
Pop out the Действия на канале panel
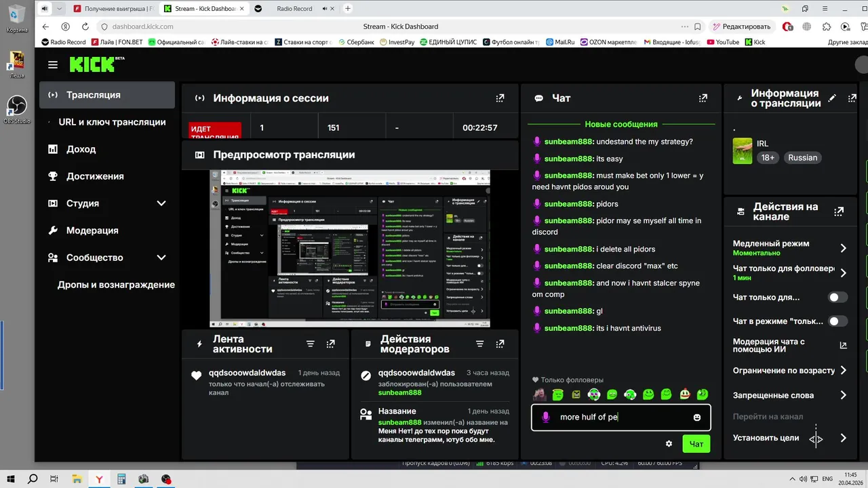click(839, 211)
